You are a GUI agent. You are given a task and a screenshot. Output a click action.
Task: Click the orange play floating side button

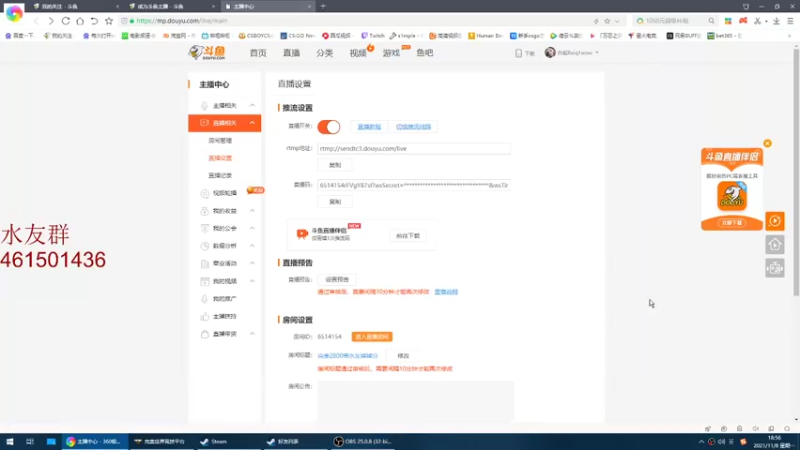(775, 221)
